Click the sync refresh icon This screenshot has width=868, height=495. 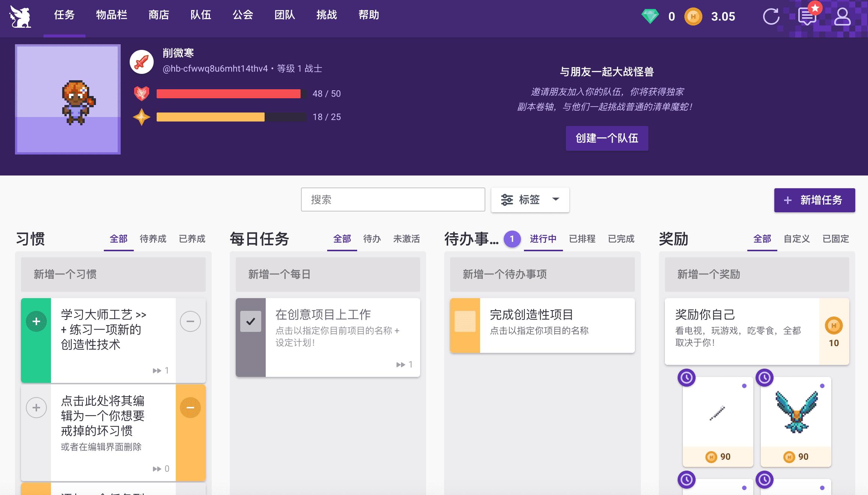coord(771,16)
